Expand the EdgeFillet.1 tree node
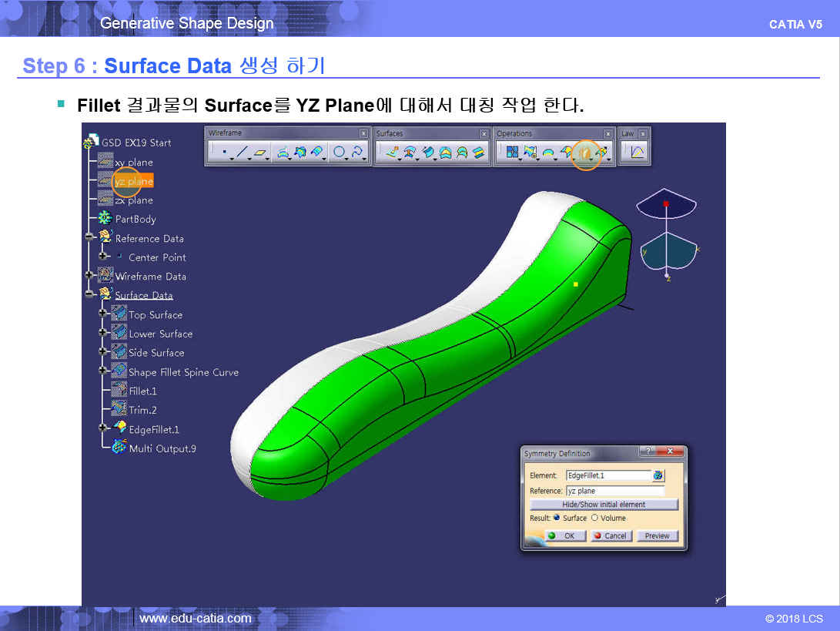 click(103, 429)
